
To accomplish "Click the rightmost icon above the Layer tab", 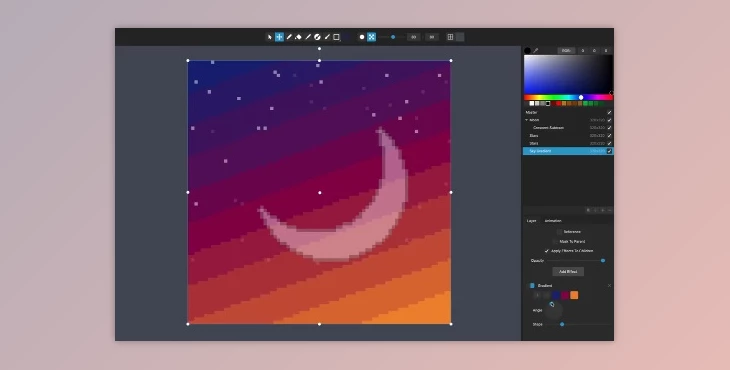I will 610,210.
